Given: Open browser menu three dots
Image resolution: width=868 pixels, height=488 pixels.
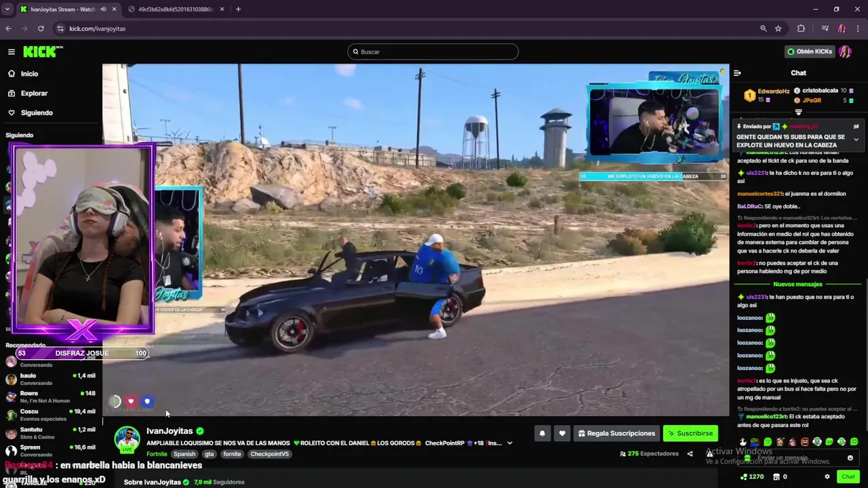Looking at the screenshot, I should point(858,28).
